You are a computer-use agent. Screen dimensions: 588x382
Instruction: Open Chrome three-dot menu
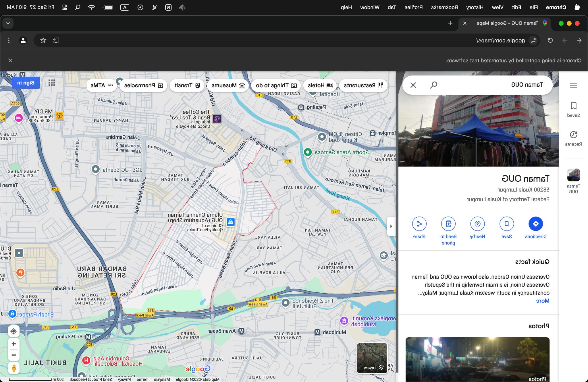[9, 40]
